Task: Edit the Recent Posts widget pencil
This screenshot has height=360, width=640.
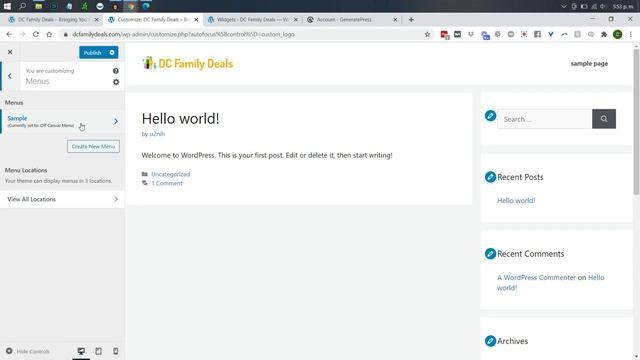Action: point(491,177)
